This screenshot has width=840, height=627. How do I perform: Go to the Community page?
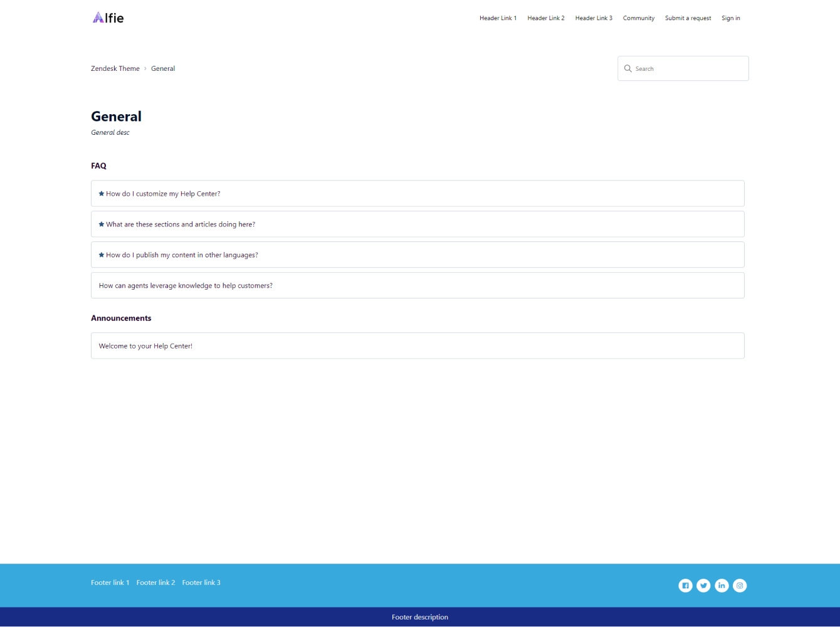pos(638,18)
